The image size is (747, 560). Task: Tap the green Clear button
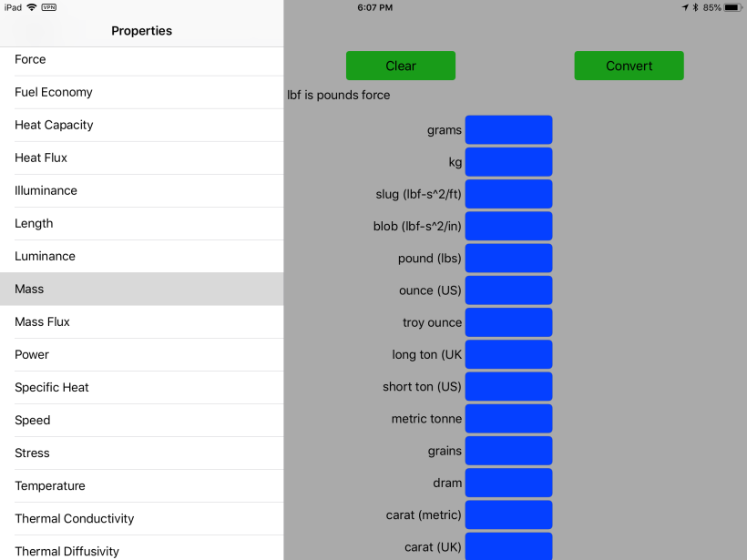pos(401,66)
